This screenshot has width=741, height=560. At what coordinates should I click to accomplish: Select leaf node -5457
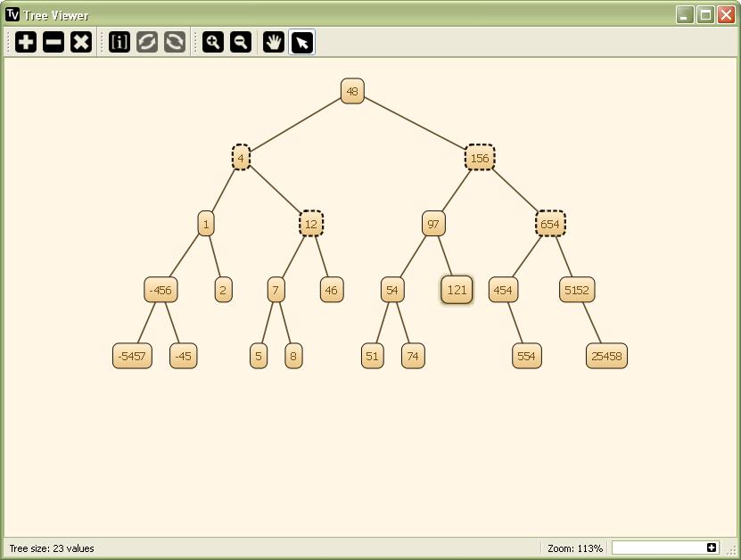tap(132, 356)
